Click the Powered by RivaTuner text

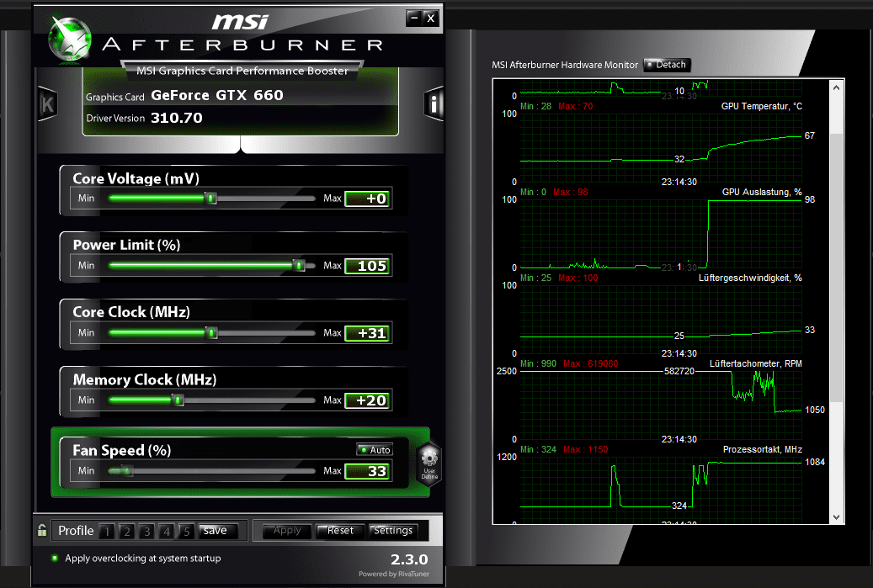coord(394,574)
